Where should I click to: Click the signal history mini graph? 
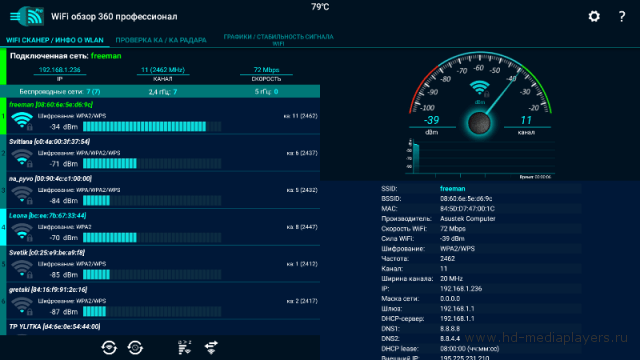(x=481, y=158)
